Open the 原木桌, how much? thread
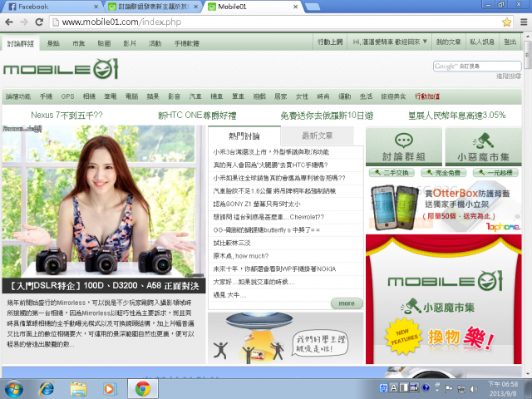Viewport: 532px width, 399px height. click(x=240, y=256)
